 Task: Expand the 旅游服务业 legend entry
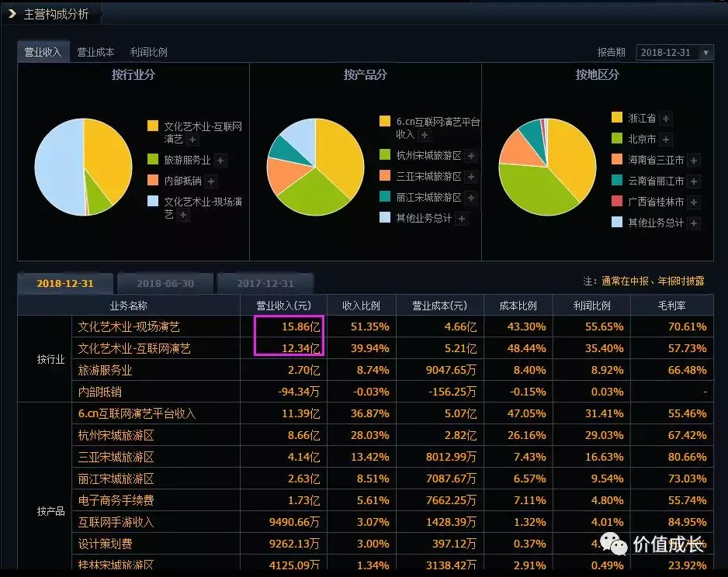(220, 161)
